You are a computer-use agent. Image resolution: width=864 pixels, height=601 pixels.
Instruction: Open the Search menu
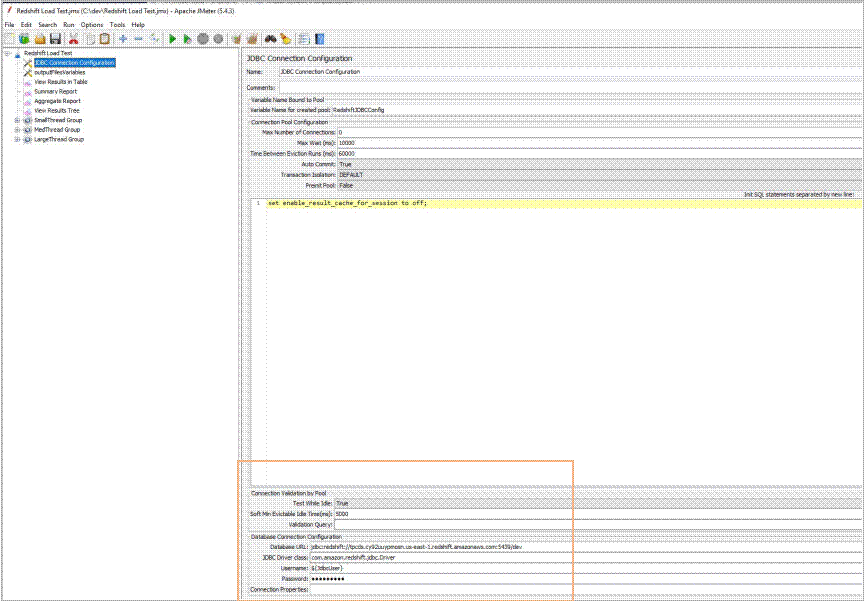click(47, 25)
